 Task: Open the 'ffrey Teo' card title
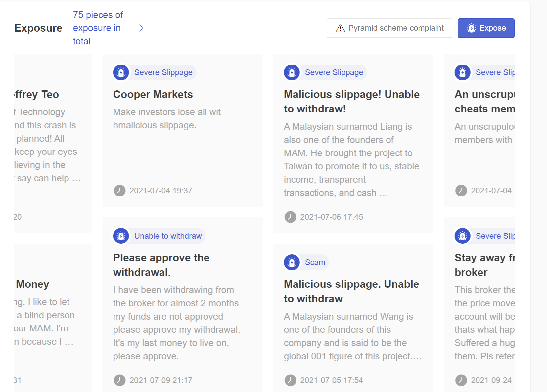pyautogui.click(x=37, y=94)
